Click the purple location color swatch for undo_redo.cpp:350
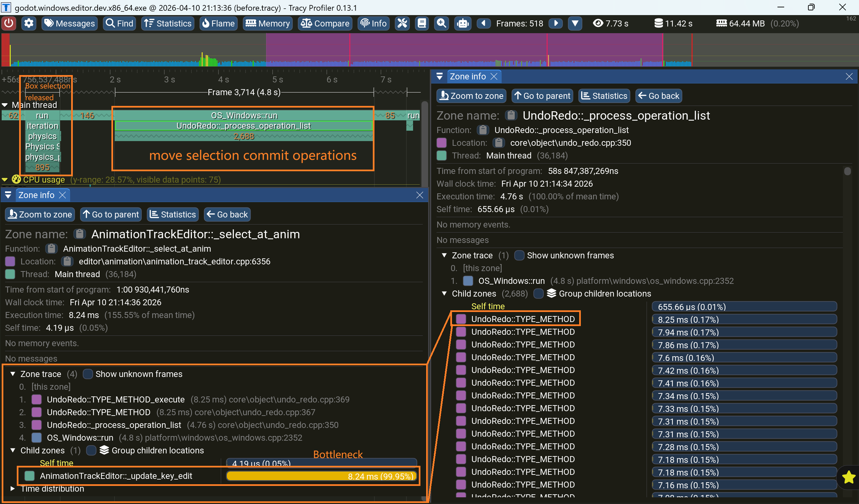 (x=442, y=143)
